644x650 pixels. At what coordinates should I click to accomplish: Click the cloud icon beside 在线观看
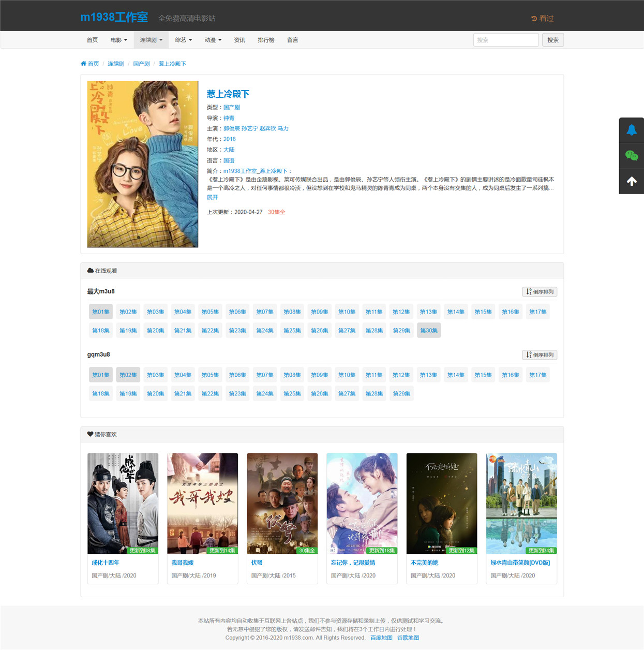point(90,271)
